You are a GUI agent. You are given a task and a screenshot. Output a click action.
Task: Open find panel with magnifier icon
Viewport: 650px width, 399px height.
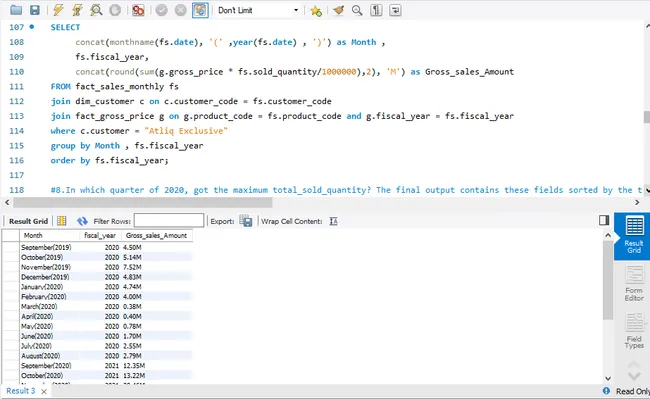[357, 10]
